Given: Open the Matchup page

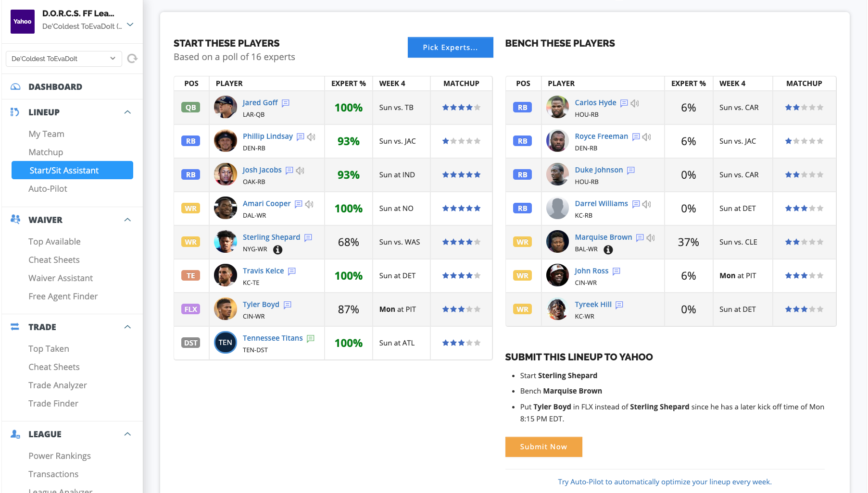Looking at the screenshot, I should tap(46, 152).
